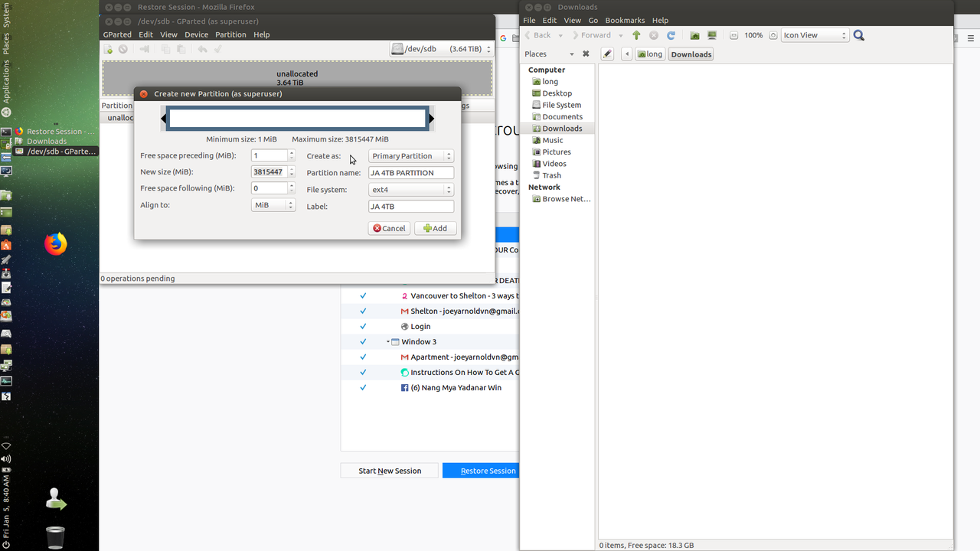Click the zoom out icon beside 100%
Screen dimensions: 980x551
(x=734, y=35)
